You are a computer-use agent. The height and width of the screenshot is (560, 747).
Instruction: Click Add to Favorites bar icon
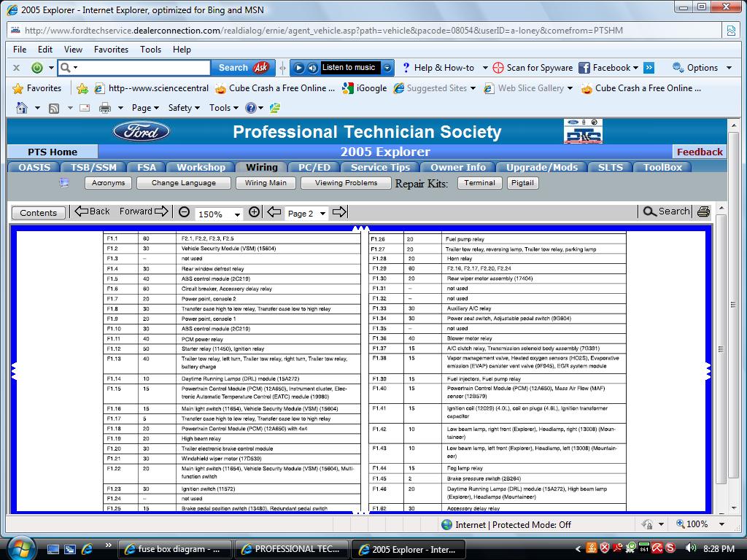pos(82,88)
